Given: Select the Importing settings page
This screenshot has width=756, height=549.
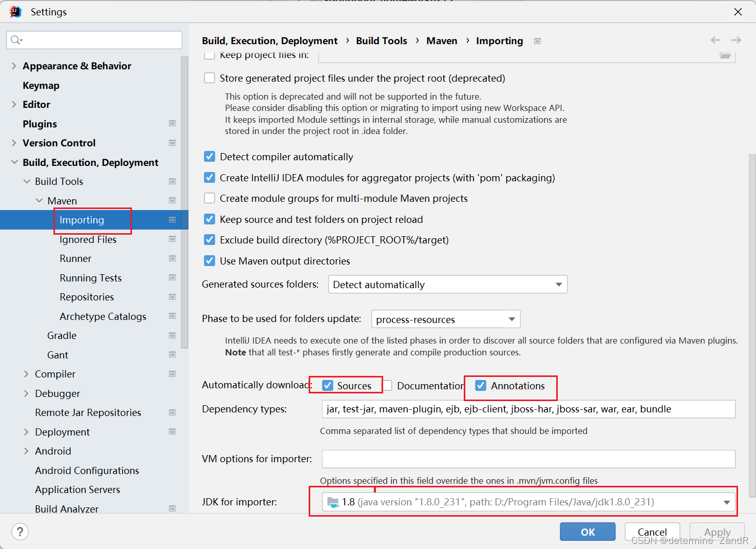Looking at the screenshot, I should tap(94, 220).
